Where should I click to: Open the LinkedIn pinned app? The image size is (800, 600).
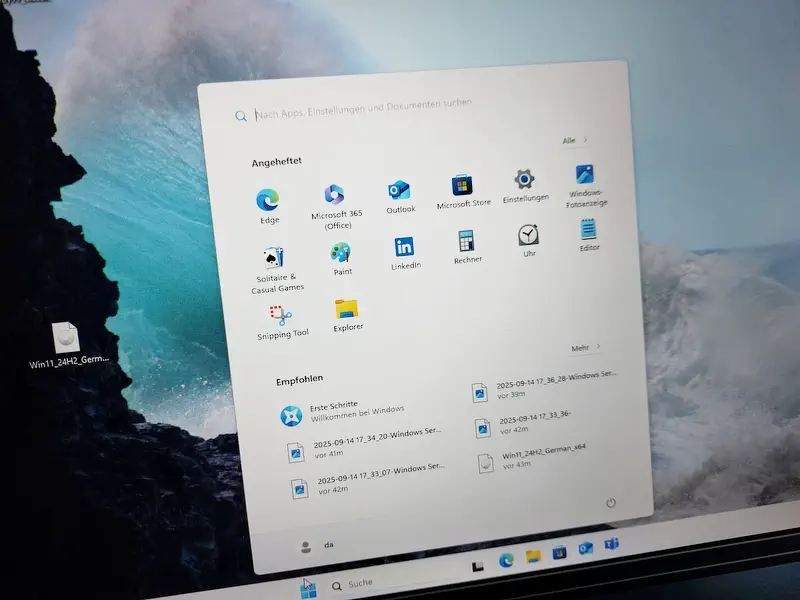[405, 253]
